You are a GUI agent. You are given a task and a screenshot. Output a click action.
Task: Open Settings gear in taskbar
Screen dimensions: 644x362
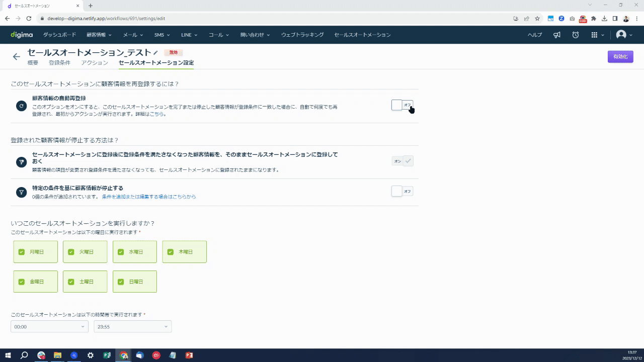(x=91, y=355)
